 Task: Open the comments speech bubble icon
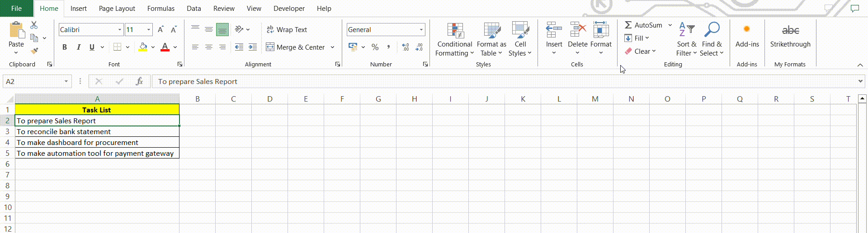[854, 8]
